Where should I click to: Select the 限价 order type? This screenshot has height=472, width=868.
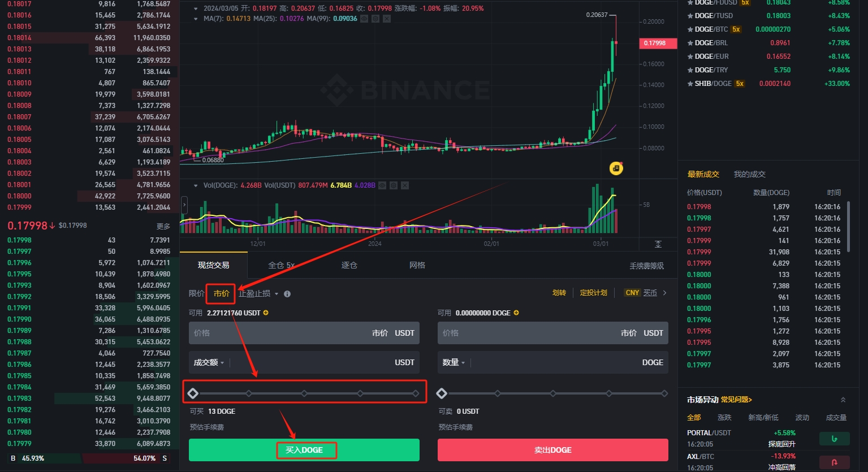click(196, 293)
